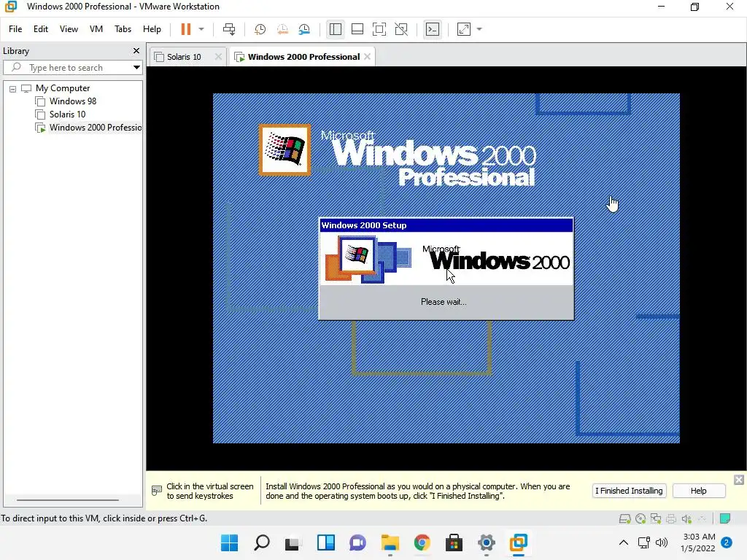Toggle the thumbnail bar view
747x560 pixels.
click(x=357, y=29)
